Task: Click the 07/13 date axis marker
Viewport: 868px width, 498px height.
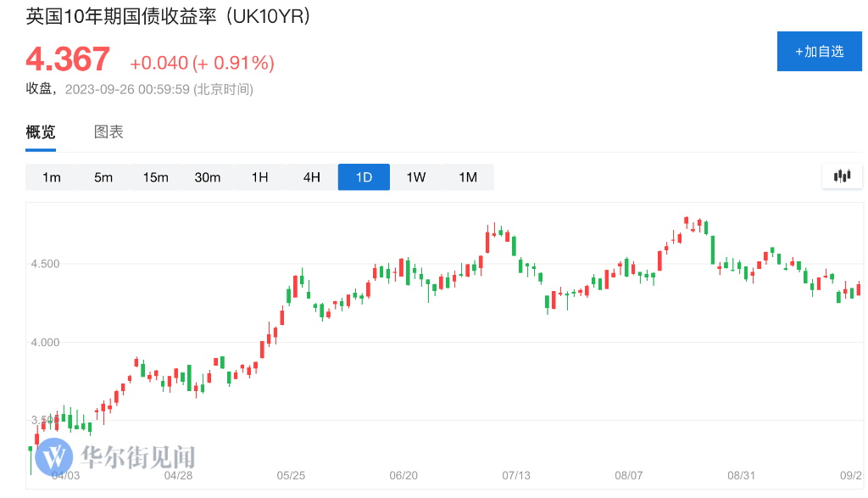Action: (516, 475)
